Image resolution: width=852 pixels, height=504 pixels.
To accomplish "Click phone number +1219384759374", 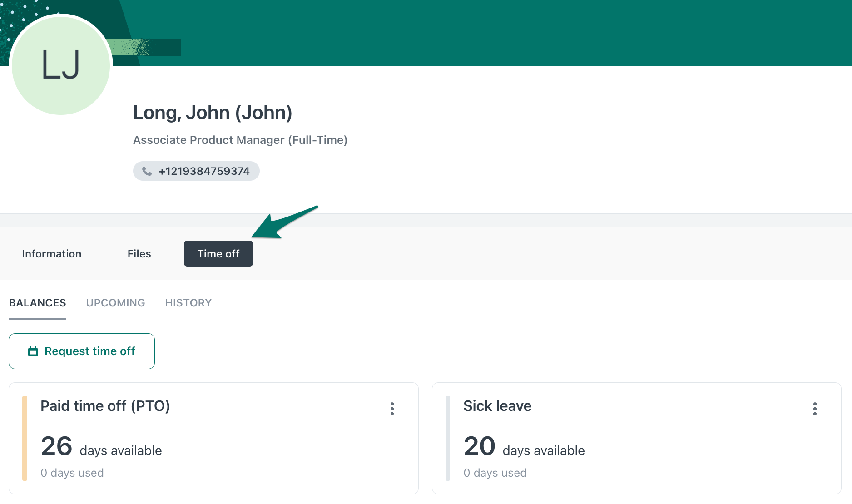I will coord(204,171).
